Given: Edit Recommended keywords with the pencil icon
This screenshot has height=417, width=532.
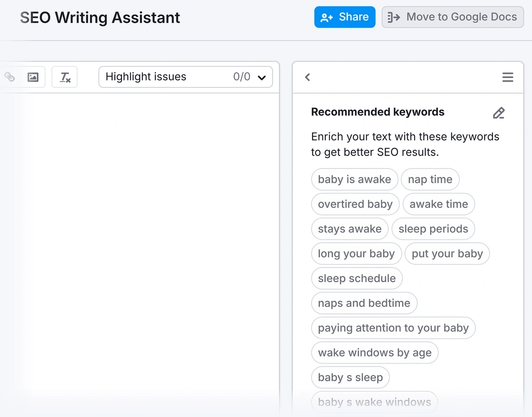Looking at the screenshot, I should pos(499,113).
